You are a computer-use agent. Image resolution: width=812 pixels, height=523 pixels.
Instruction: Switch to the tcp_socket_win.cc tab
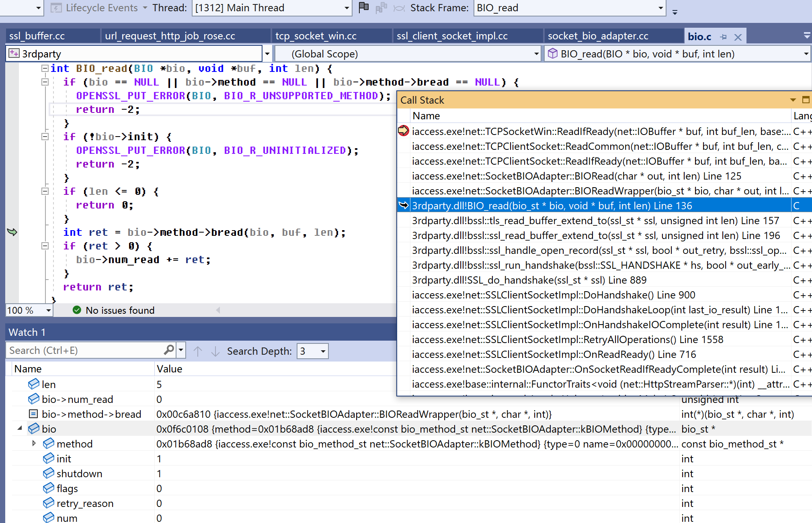(x=332, y=36)
